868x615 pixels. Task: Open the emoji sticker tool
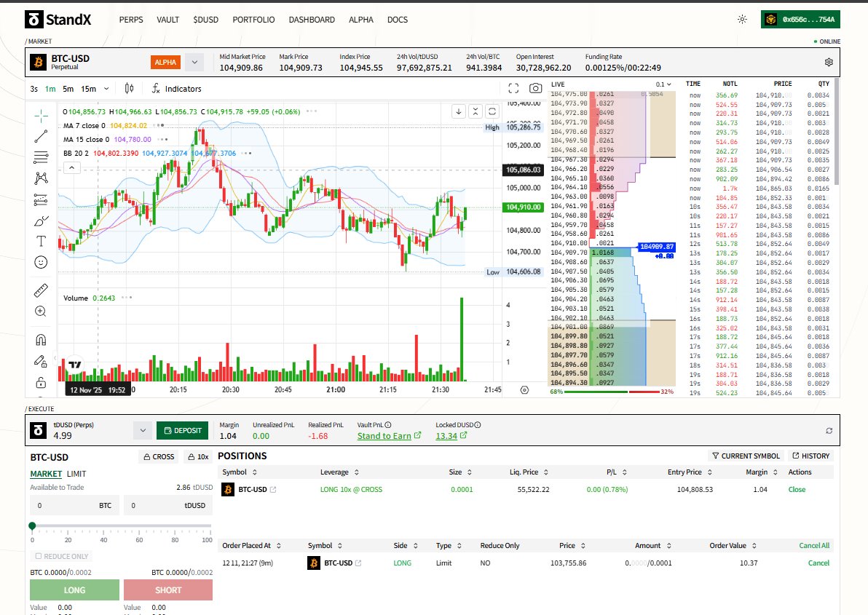point(40,262)
